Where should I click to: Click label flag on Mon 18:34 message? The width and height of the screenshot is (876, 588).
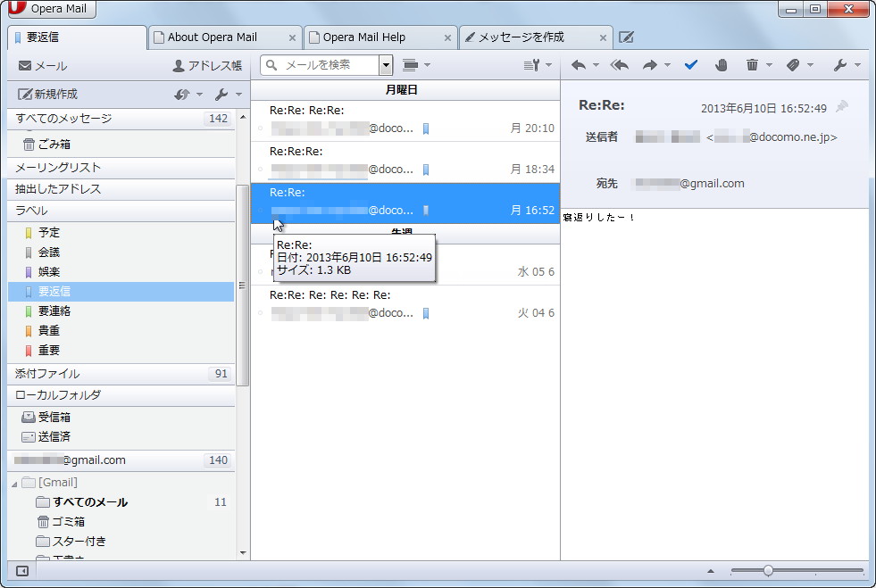click(x=426, y=170)
